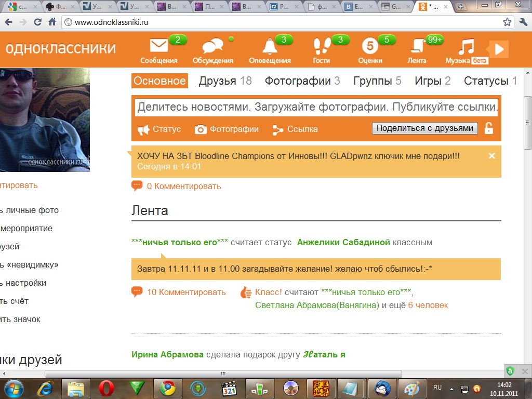This screenshot has width=532, height=399.
Task: Open Анжелики Сабадиной profile link
Action: point(343,243)
